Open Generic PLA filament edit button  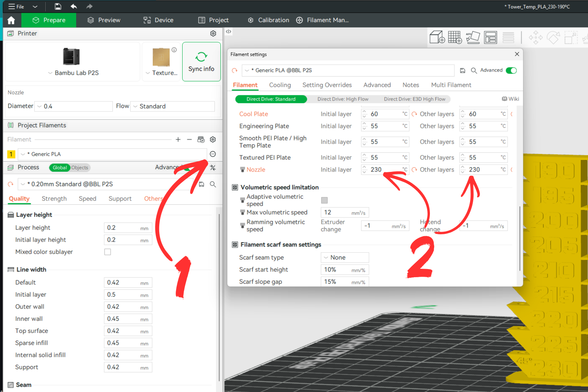tap(213, 154)
